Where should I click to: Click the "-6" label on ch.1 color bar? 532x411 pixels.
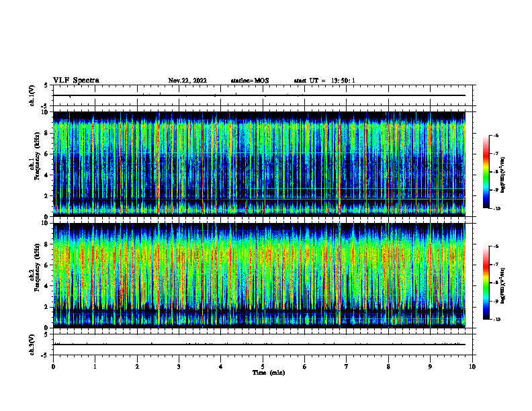pos(496,135)
